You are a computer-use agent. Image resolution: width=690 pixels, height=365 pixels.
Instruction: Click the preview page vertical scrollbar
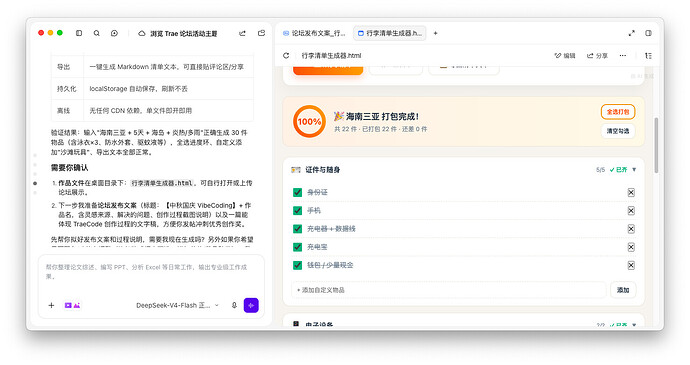point(656,145)
